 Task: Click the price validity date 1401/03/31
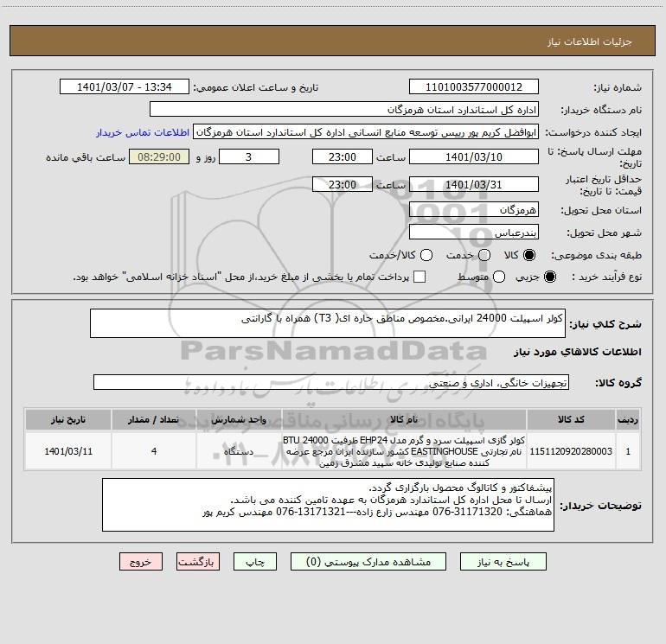[x=474, y=184]
